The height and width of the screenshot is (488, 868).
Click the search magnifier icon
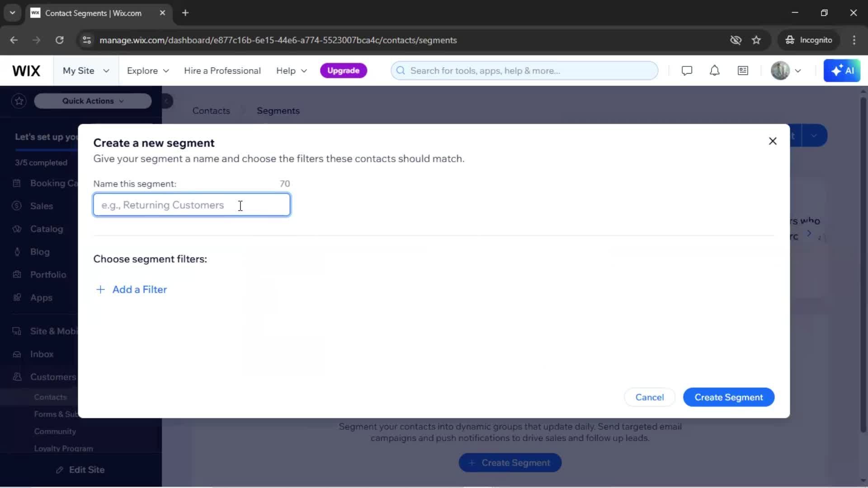click(x=401, y=70)
